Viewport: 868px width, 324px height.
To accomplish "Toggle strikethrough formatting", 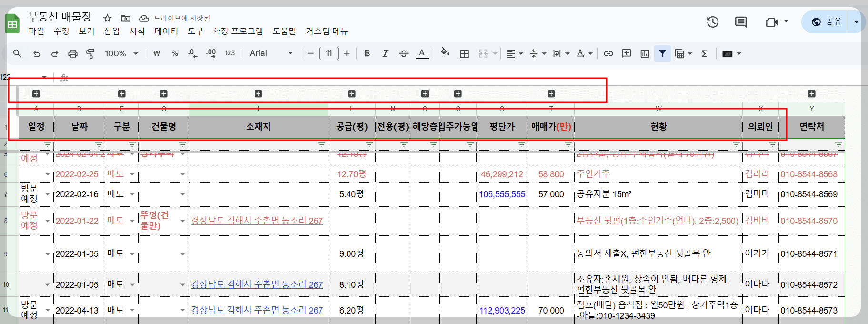I will pyautogui.click(x=404, y=53).
